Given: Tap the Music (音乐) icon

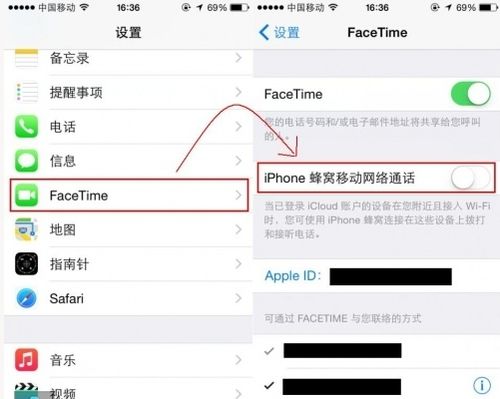Looking at the screenshot, I should tap(27, 360).
